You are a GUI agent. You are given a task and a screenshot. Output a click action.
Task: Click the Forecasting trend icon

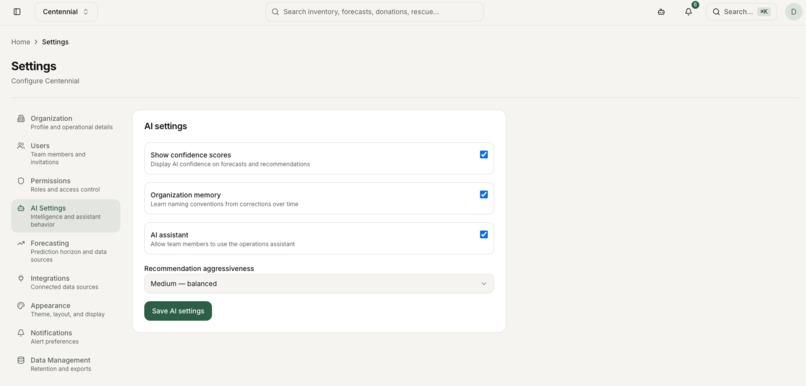[x=21, y=243]
